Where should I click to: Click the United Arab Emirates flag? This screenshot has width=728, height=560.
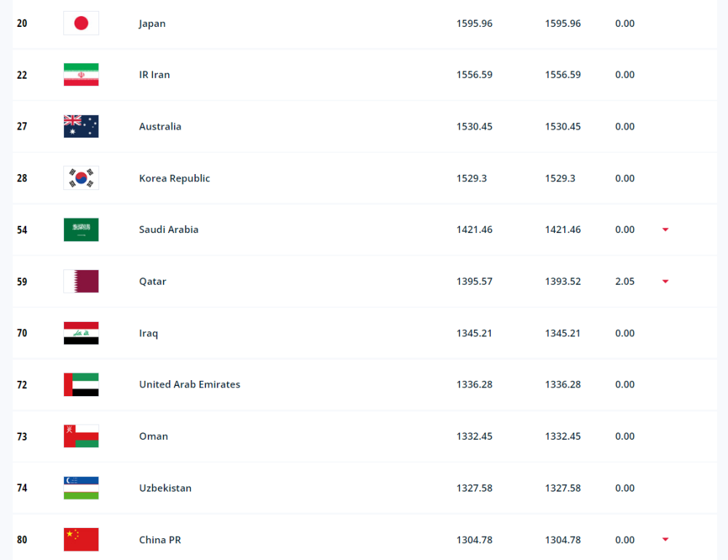pos(82,384)
